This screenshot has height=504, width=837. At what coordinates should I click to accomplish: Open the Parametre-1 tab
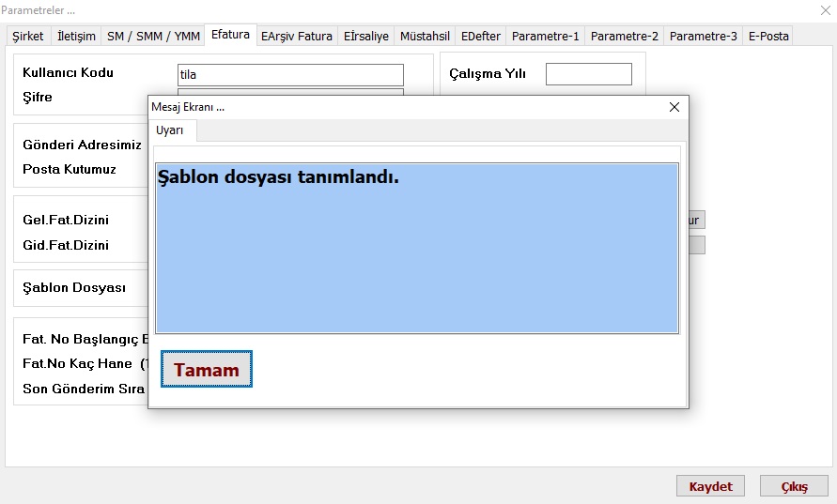[x=545, y=37]
